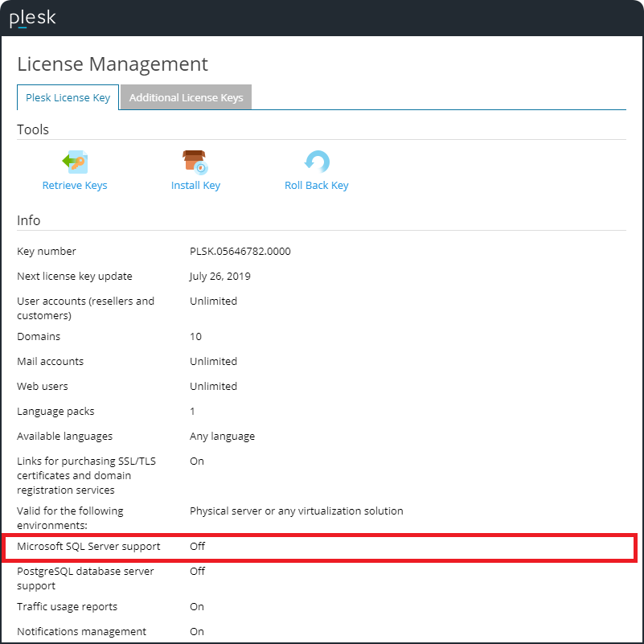This screenshot has height=644, width=644.
Task: Switch to the Plesk License Key tab
Action: coord(68,98)
